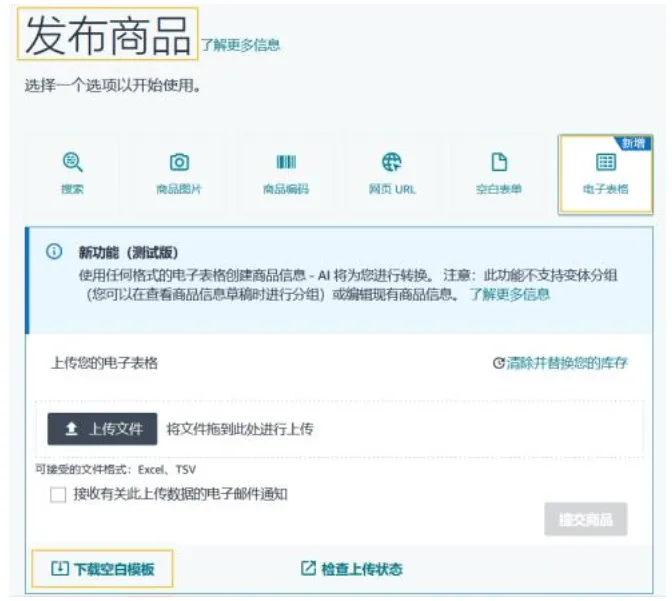This screenshot has width=672, height=601.
Task: Click 选择一个选项以开始使用 instruction text
Action: point(113,86)
